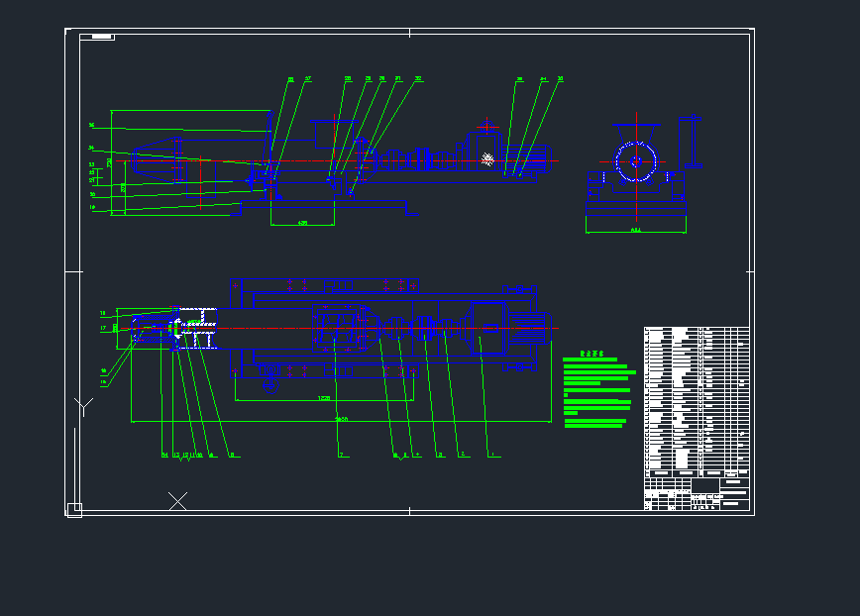Select the circular flange in the end view
The image size is (860, 616).
click(x=635, y=161)
